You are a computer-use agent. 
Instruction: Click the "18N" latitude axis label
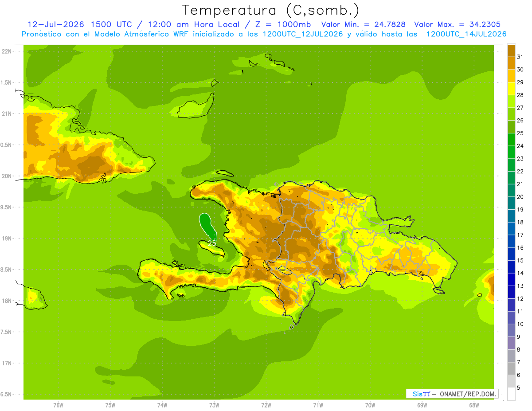[x=8, y=301]
